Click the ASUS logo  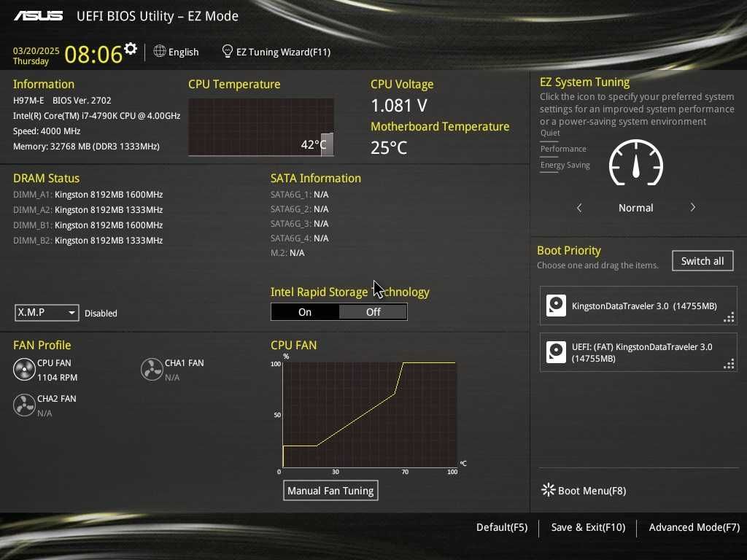click(38, 16)
